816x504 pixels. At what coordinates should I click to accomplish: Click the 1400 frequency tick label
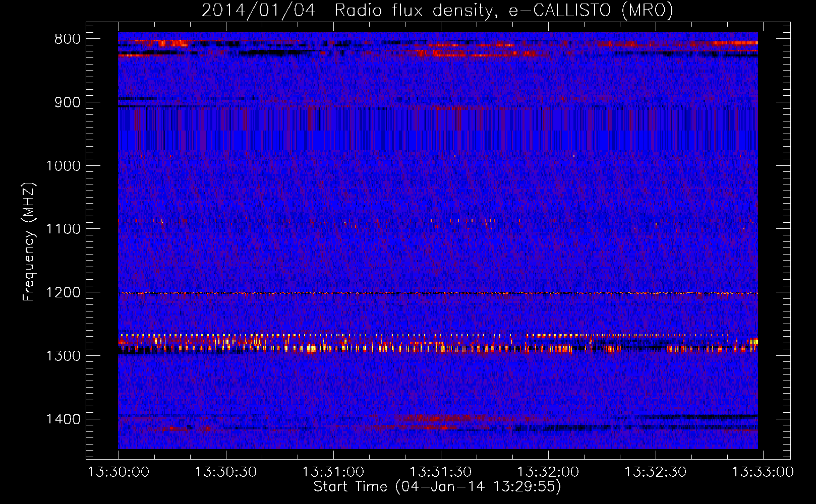(x=64, y=419)
